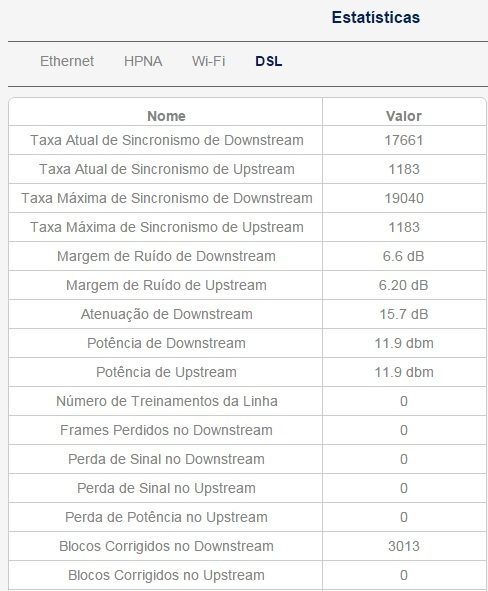Select the 3013 corrected blocks value

pos(404,547)
